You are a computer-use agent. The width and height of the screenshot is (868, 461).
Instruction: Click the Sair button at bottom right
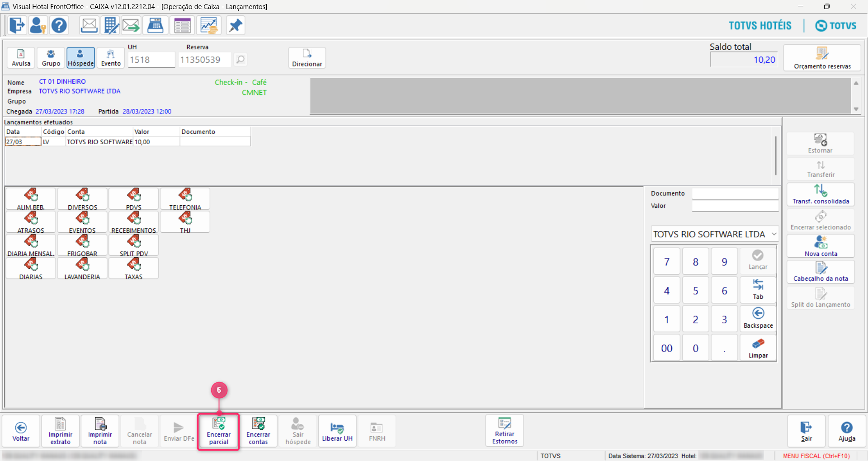tap(807, 432)
